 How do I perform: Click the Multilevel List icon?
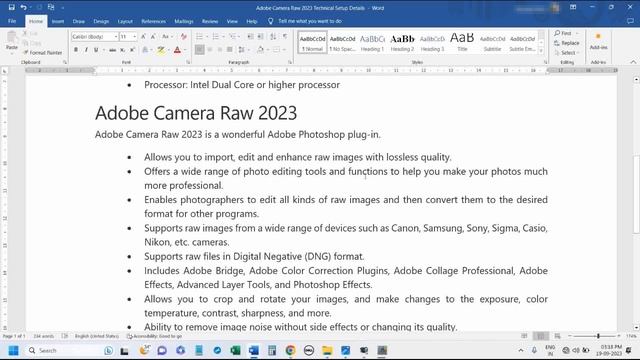[232, 37]
